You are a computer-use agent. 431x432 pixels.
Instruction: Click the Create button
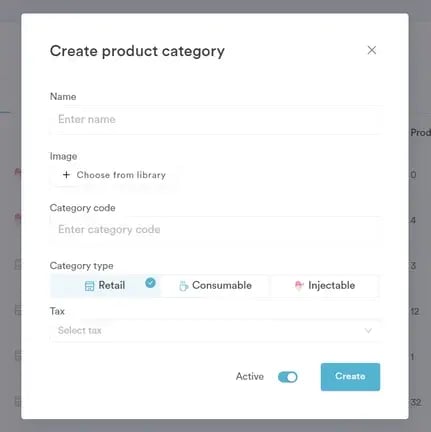click(x=350, y=377)
